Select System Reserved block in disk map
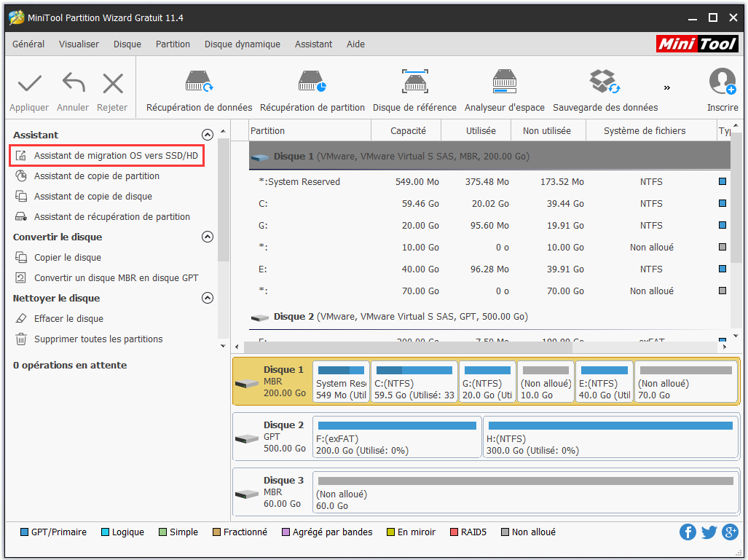This screenshot has height=560, width=748. coord(341,382)
